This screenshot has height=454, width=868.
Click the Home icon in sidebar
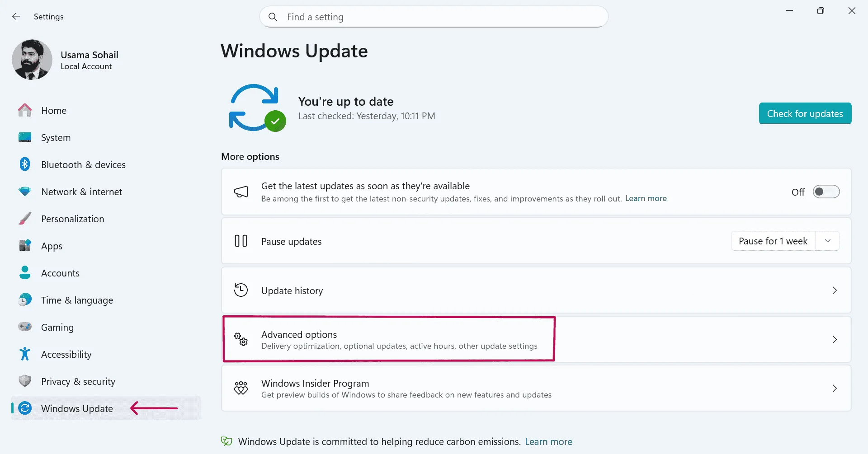[x=25, y=110]
